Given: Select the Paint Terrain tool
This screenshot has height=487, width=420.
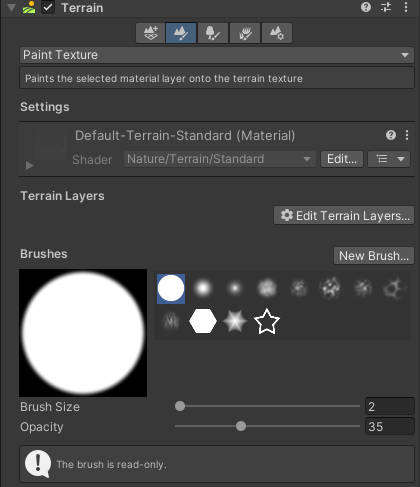Looking at the screenshot, I should (181, 33).
